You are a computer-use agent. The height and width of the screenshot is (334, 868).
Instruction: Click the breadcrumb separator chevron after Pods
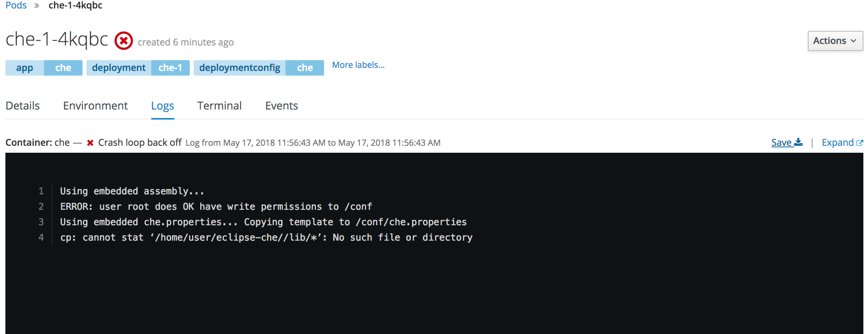(36, 5)
